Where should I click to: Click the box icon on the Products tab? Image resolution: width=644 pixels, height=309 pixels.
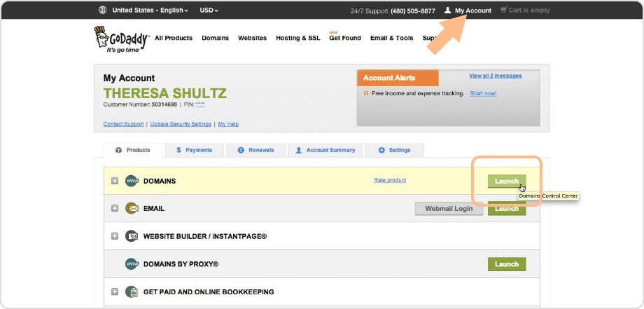119,151
